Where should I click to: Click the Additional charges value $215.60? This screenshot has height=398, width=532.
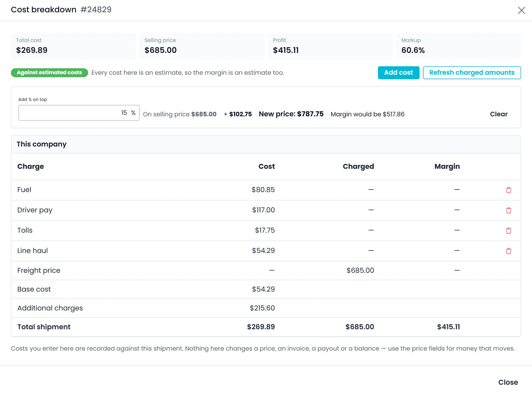coord(262,308)
